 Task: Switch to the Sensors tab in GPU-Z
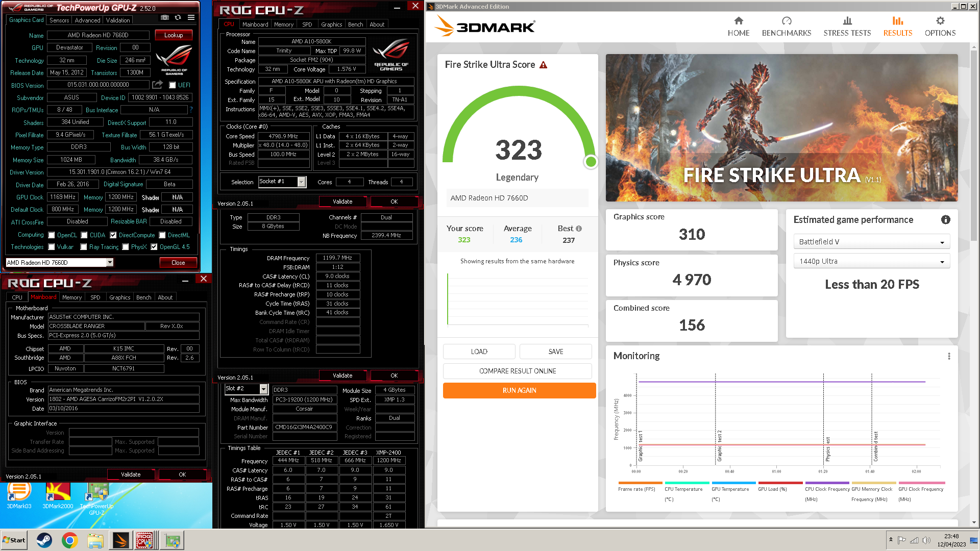[x=59, y=20]
